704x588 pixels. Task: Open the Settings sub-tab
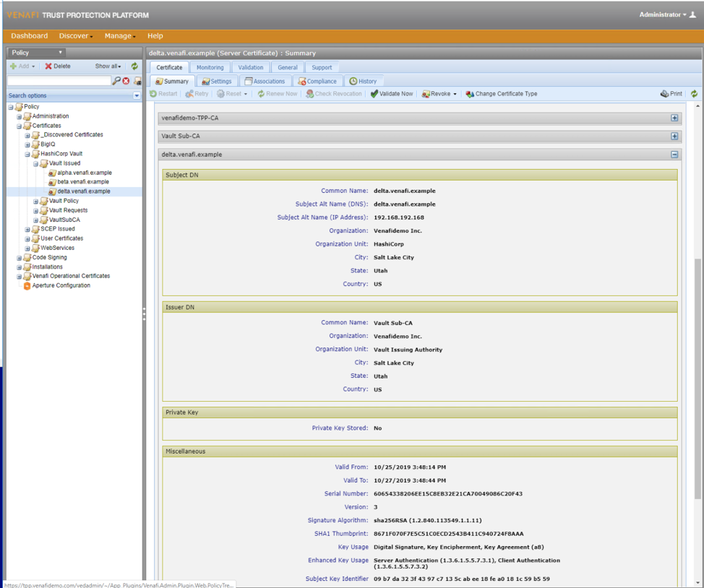pos(217,81)
